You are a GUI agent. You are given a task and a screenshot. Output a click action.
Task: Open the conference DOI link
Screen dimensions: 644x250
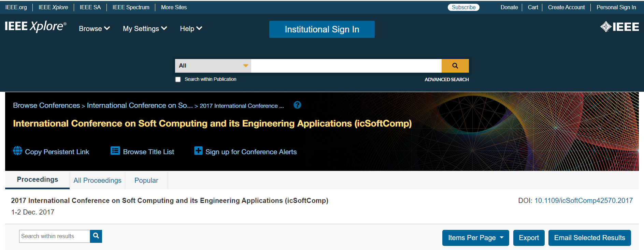coord(583,201)
